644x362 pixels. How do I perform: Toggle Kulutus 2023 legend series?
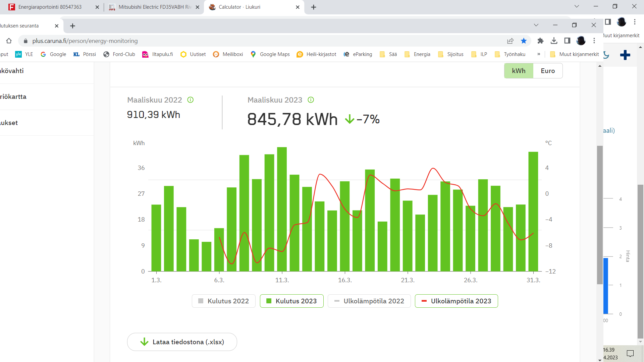point(291,301)
